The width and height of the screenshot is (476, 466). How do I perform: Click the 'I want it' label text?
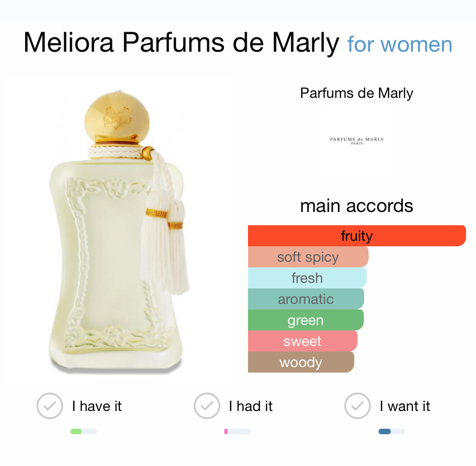405,406
